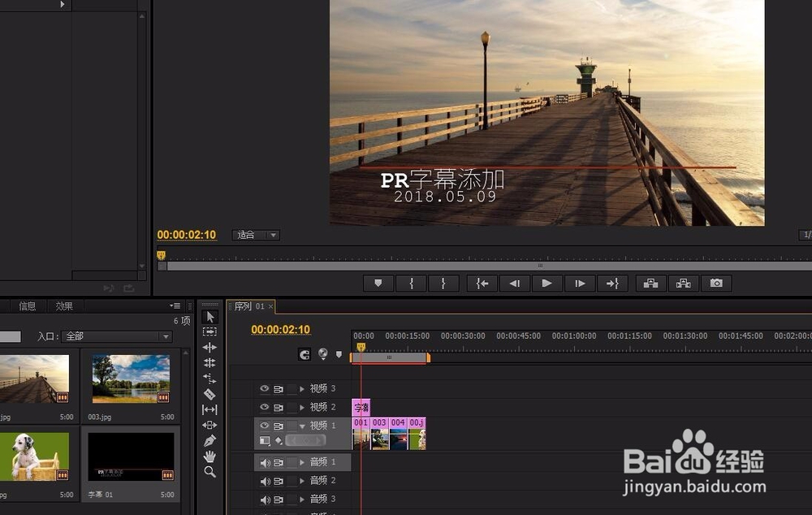Toggle sync lock on 视频 2
The width and height of the screenshot is (812, 515).
pyautogui.click(x=279, y=407)
